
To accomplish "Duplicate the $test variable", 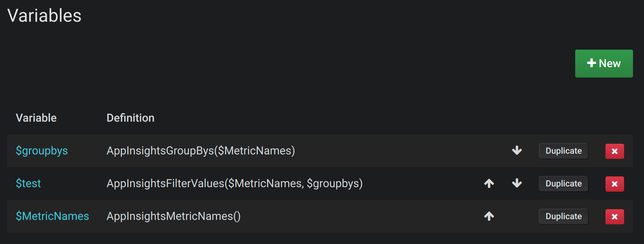I will click(563, 184).
